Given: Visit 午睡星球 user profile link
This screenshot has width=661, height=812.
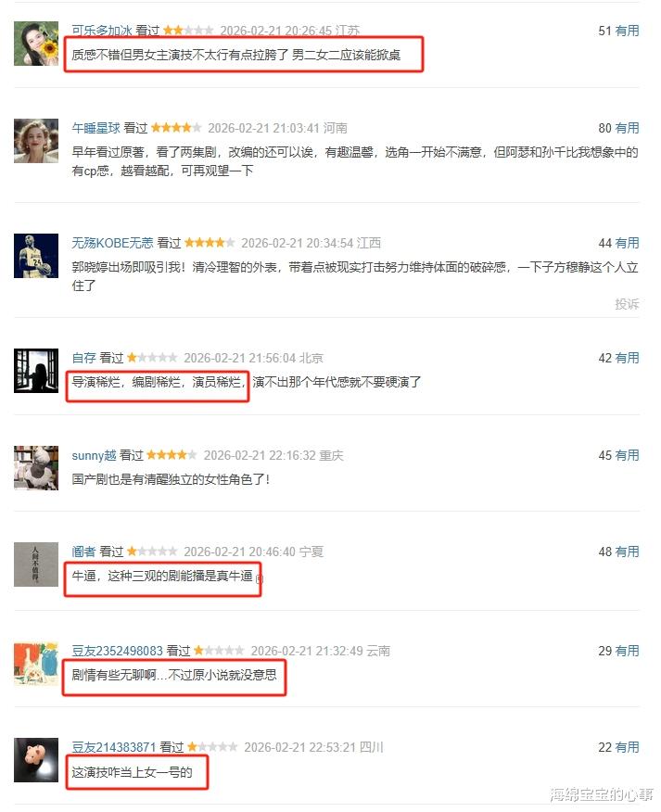Looking at the screenshot, I should (95, 128).
